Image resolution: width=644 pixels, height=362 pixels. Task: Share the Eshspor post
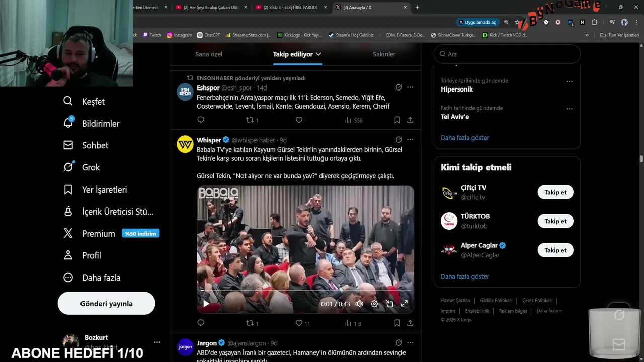coord(410,120)
